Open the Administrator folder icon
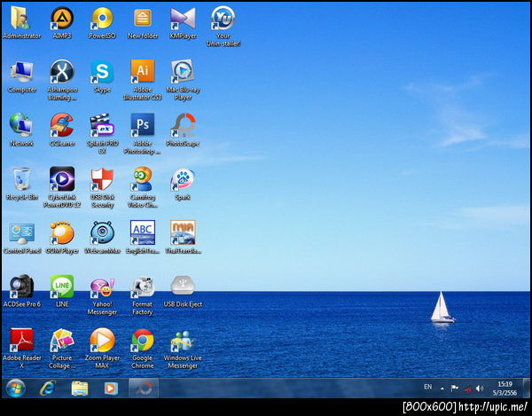The width and height of the screenshot is (532, 416). pyautogui.click(x=21, y=19)
